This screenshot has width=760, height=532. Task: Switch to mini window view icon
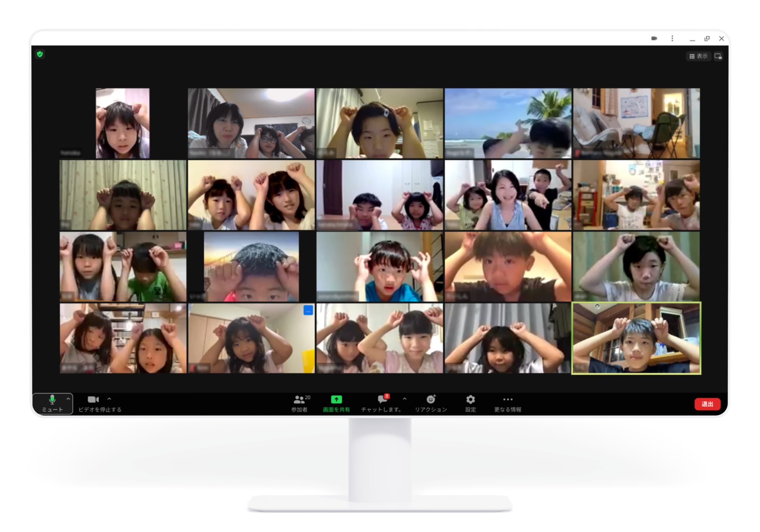tap(718, 56)
